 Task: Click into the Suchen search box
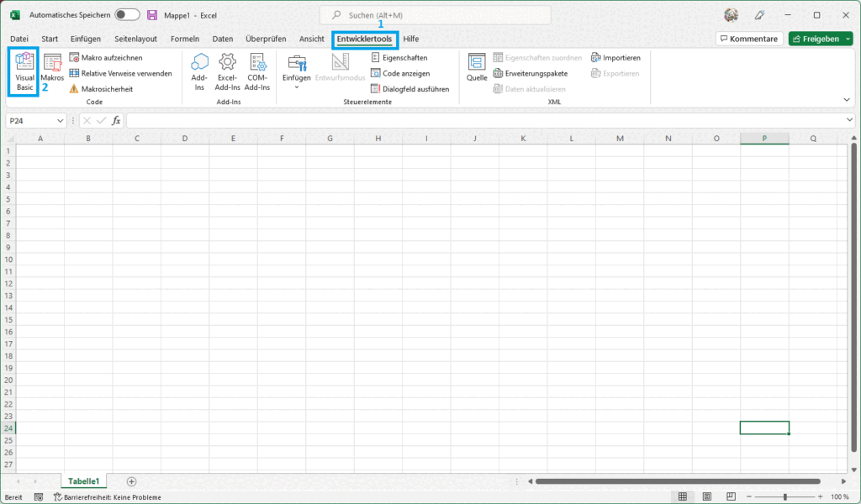(x=436, y=15)
